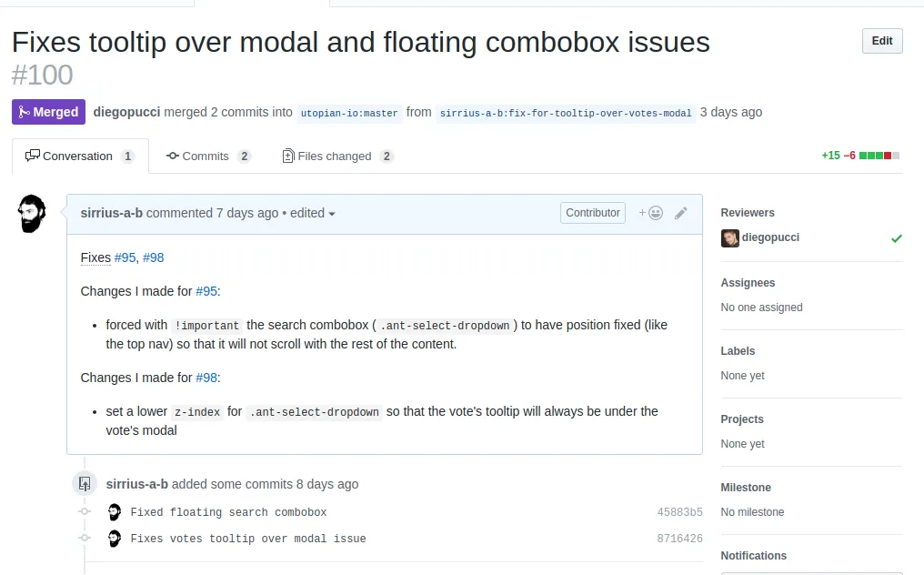Open commit hash 8716426
924x575 pixels.
(680, 539)
